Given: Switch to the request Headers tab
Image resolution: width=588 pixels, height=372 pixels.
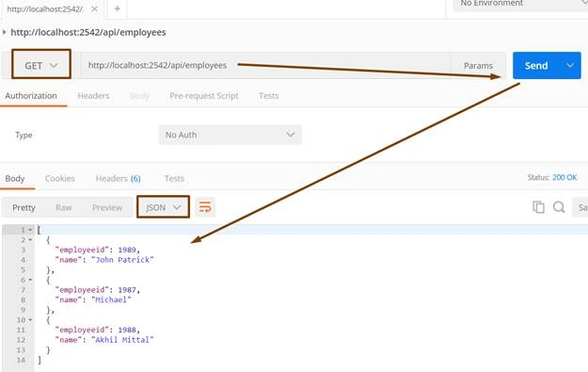Looking at the screenshot, I should coord(93,96).
